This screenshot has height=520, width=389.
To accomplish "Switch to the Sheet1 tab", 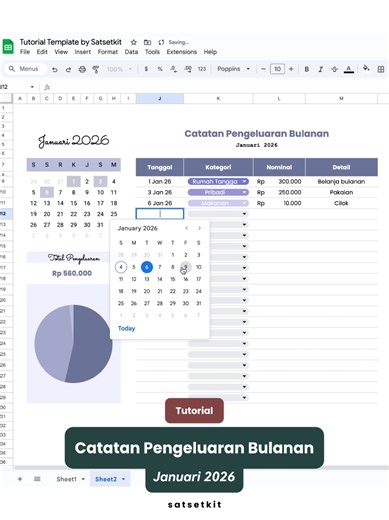I will [x=67, y=479].
